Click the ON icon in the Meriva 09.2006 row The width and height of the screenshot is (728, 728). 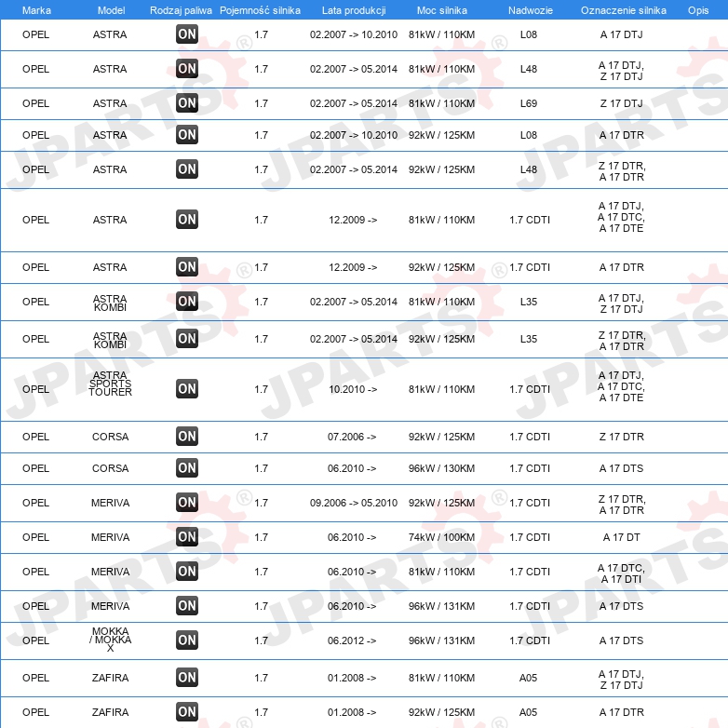pyautogui.click(x=187, y=503)
